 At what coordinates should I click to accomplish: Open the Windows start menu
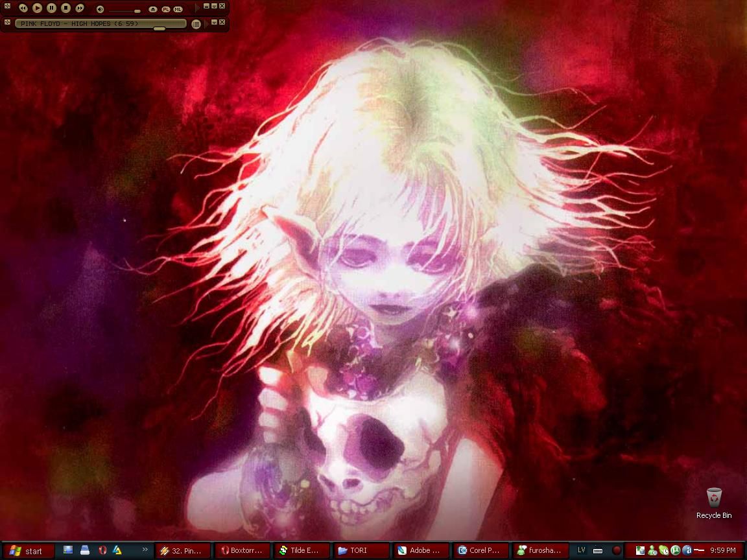point(27,551)
